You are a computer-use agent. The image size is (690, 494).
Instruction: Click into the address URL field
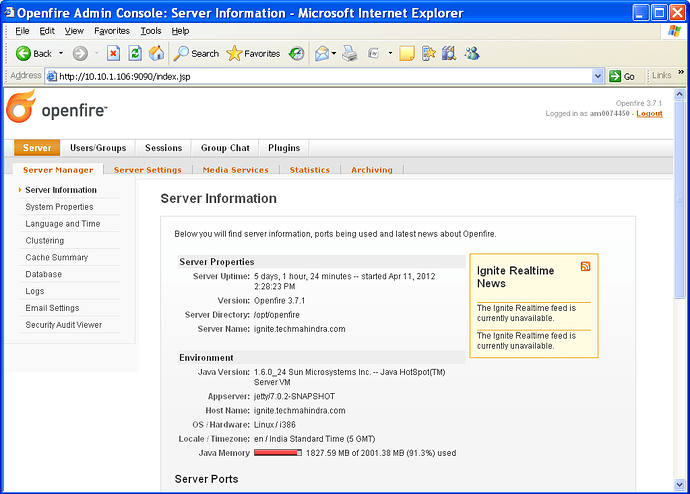click(324, 76)
